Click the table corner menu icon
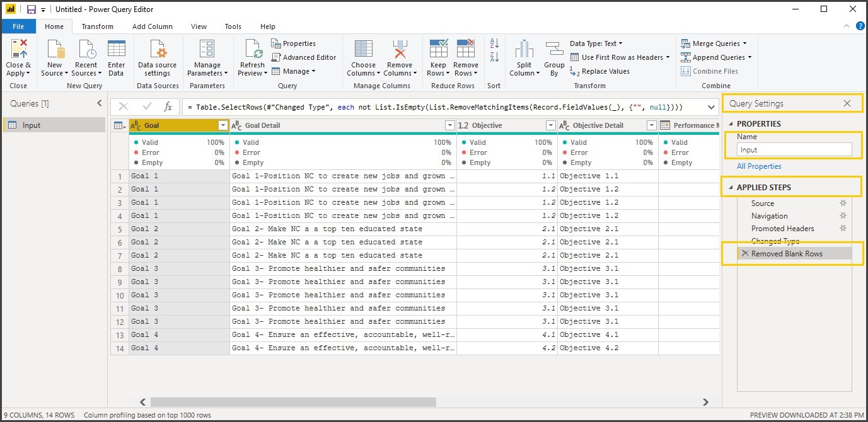This screenshot has height=422, width=868. 119,125
